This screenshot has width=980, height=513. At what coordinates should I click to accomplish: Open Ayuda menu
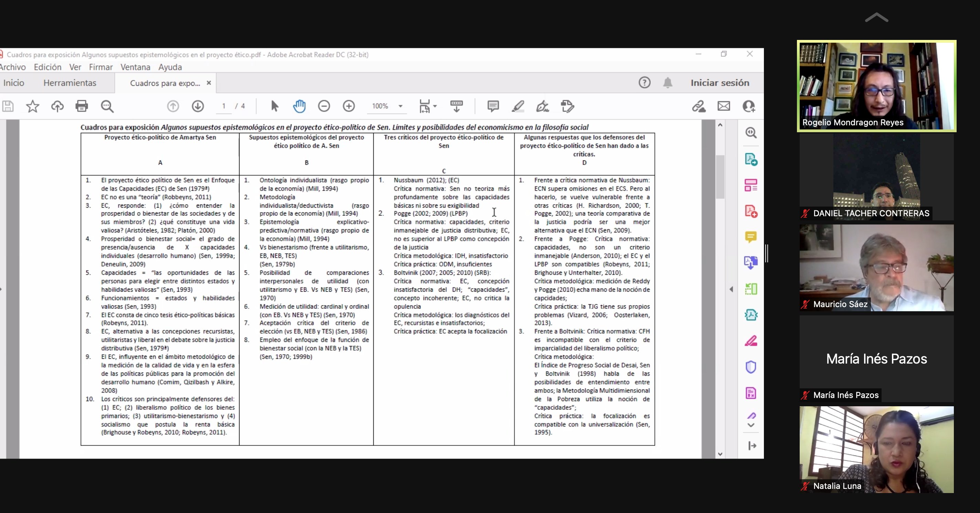pyautogui.click(x=170, y=67)
